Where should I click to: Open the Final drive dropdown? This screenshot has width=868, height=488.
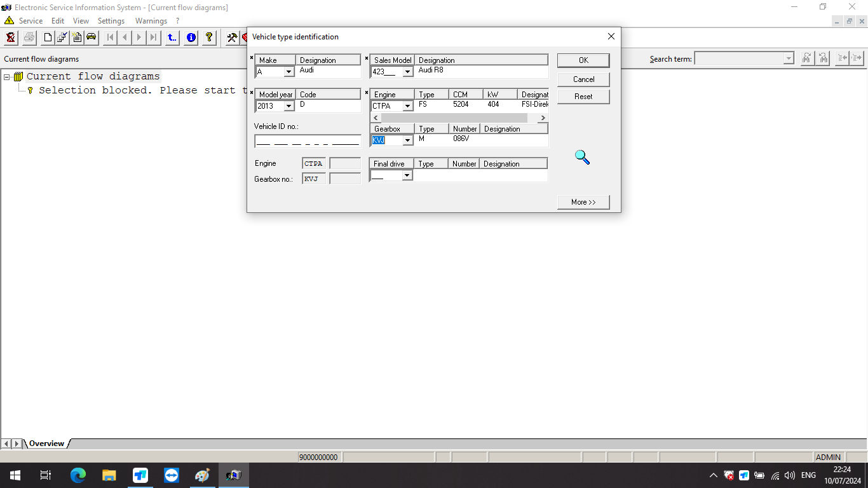407,175
